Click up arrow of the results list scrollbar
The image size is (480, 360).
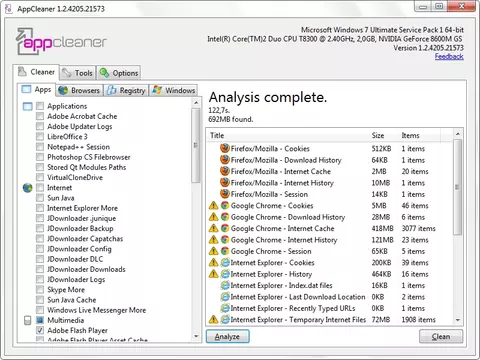coord(458,134)
